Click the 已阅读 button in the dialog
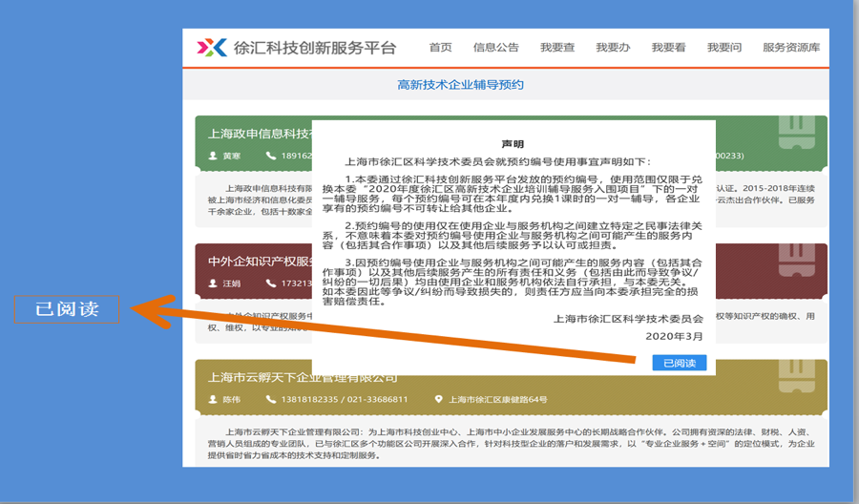 tap(680, 363)
